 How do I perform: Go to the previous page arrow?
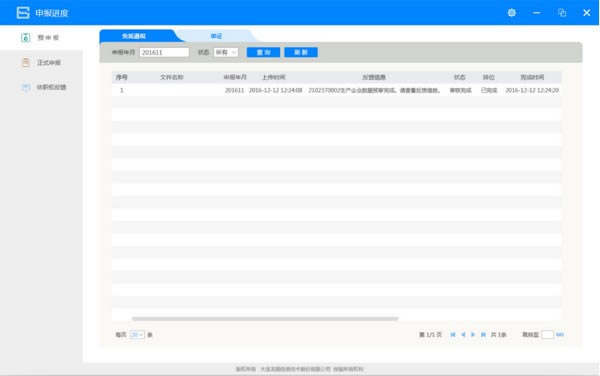[463, 335]
